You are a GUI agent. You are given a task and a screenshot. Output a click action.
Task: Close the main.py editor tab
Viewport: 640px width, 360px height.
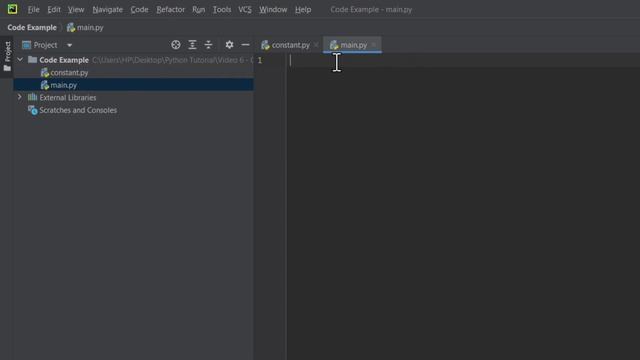(374, 45)
